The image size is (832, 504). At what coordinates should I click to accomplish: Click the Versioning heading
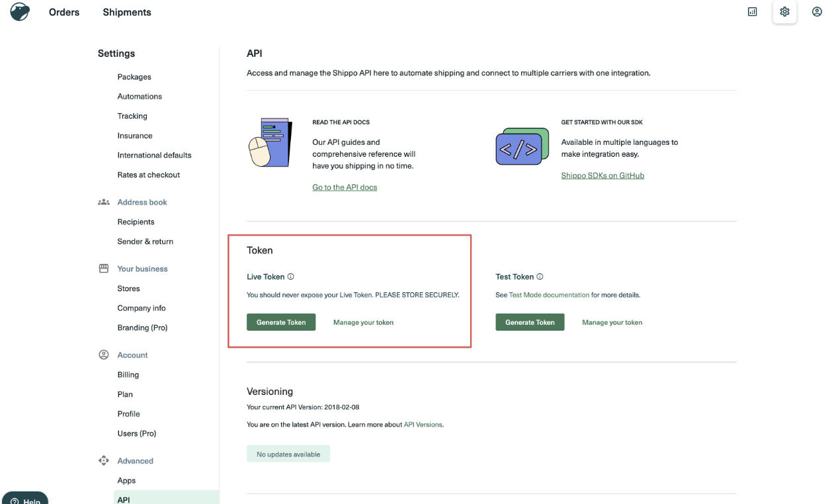pyautogui.click(x=270, y=392)
